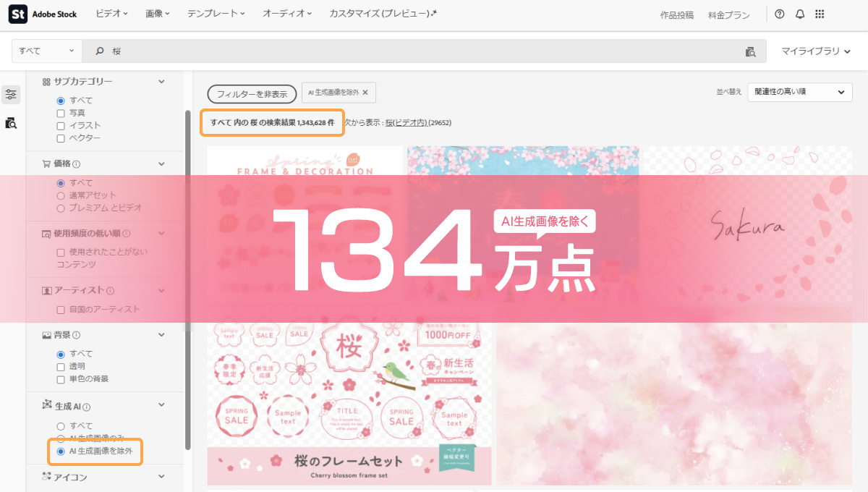Click the Adobe Stock St logo
Viewport: 868px width, 492px height.
coord(17,14)
